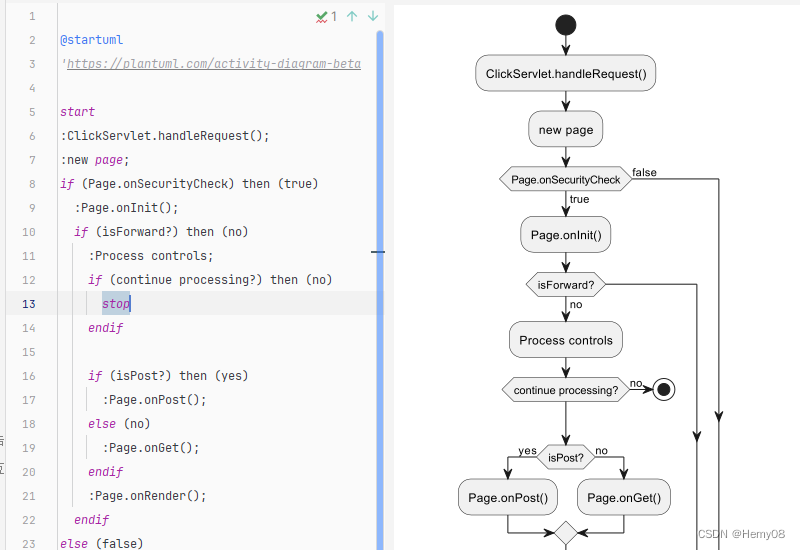The width and height of the screenshot is (800, 550).
Task: Click the 'continue processing?' decision hexagon
Action: click(x=566, y=390)
